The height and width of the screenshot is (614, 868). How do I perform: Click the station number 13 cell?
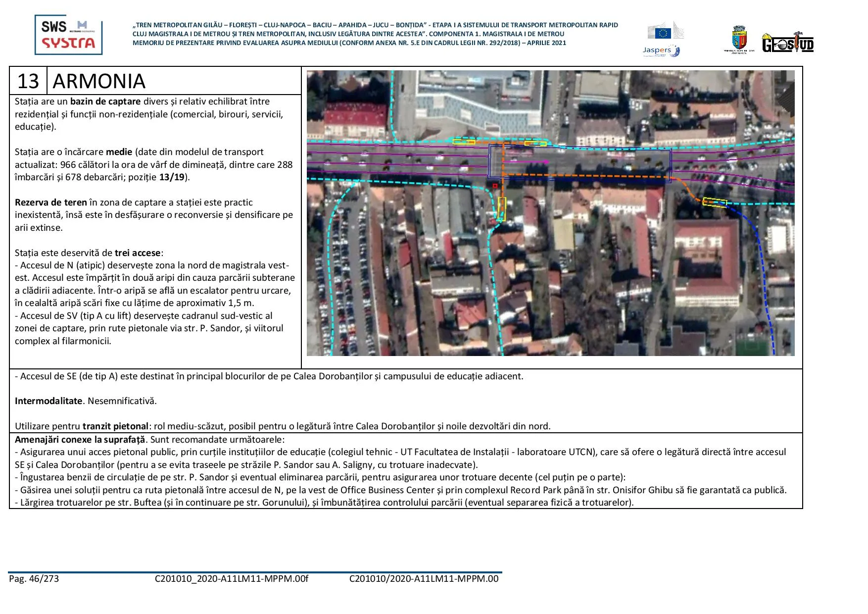pyautogui.click(x=28, y=81)
